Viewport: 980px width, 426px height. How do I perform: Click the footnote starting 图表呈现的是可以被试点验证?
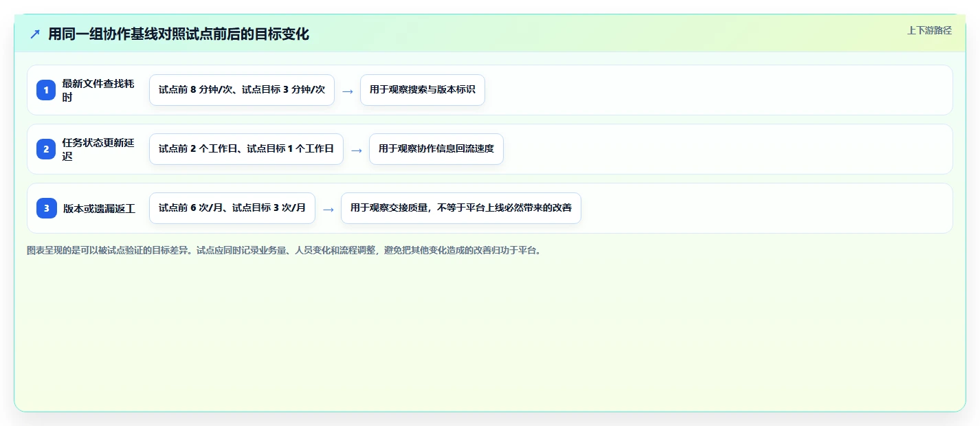(x=284, y=251)
